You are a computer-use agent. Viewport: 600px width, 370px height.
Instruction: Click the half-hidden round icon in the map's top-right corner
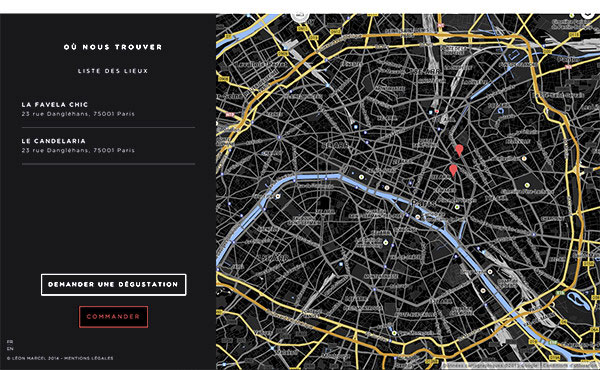point(589,15)
